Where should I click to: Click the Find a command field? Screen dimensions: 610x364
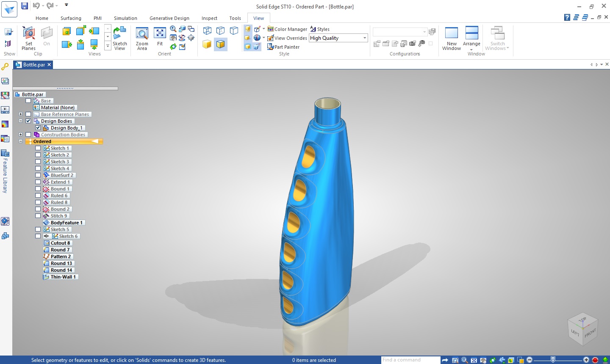[410, 360]
